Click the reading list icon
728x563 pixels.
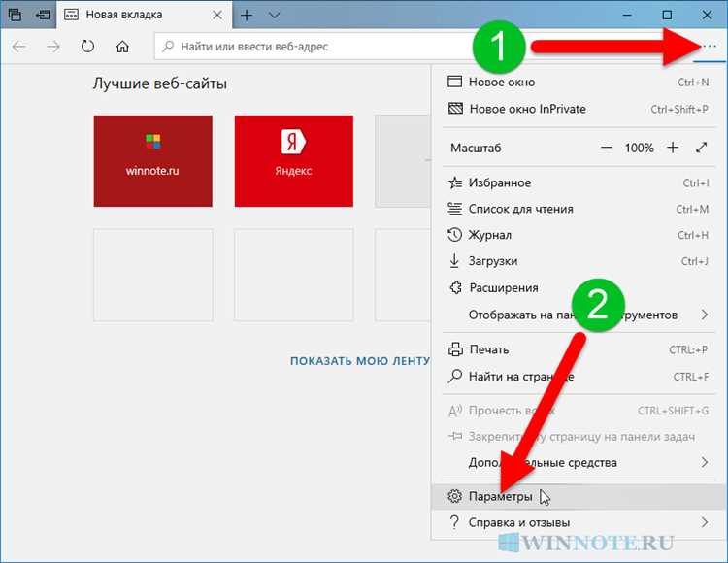click(x=454, y=209)
